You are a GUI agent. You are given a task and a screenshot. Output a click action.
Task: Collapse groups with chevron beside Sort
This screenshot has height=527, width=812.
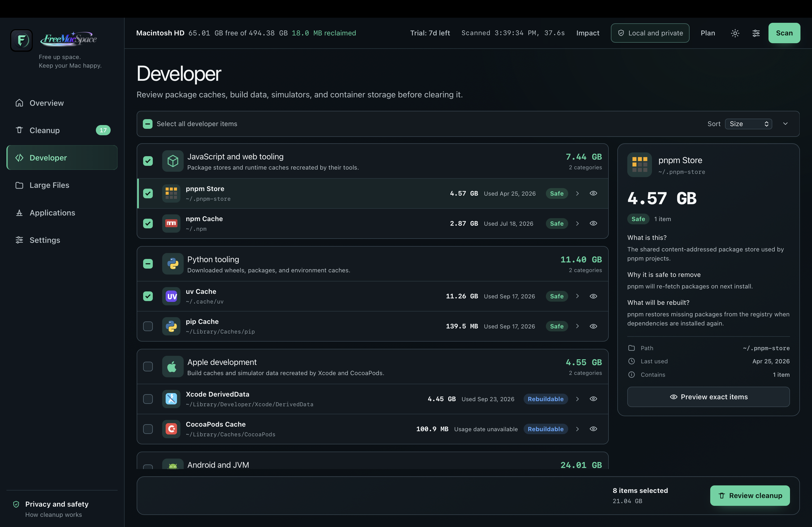pyautogui.click(x=785, y=124)
